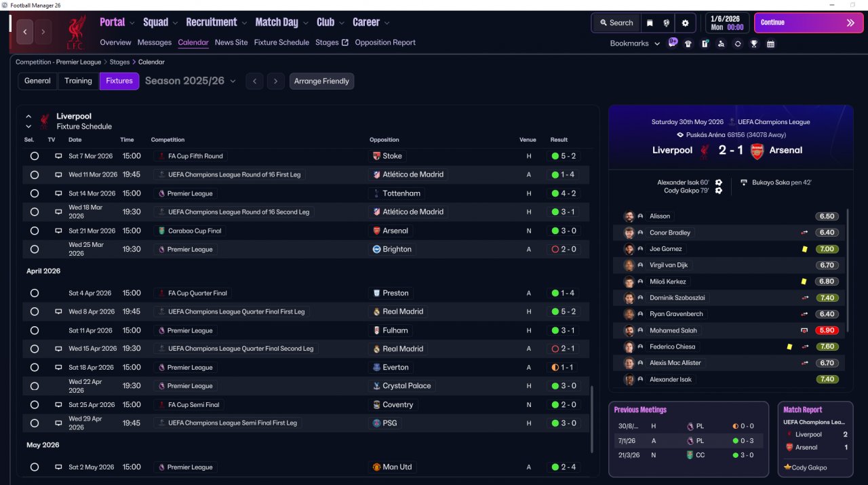This screenshot has width=868, height=485.
Task: Click the Arrange Friendly button
Action: pyautogui.click(x=321, y=81)
